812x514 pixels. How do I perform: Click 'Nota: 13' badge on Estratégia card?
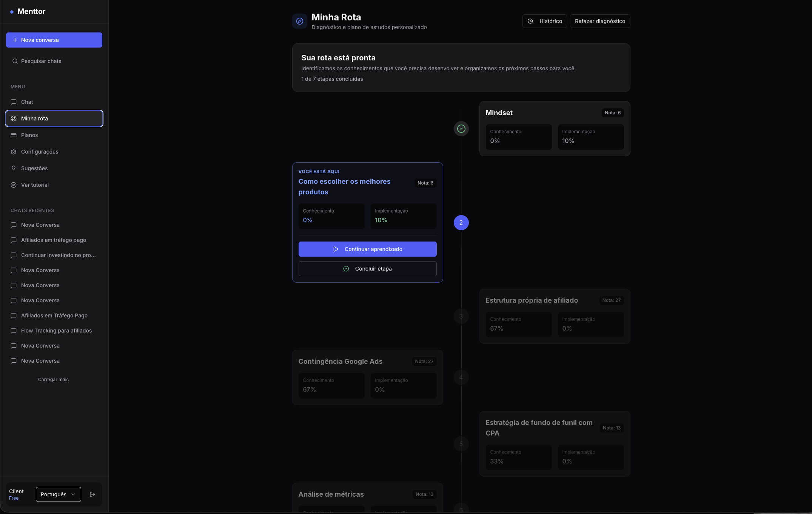[x=612, y=428]
